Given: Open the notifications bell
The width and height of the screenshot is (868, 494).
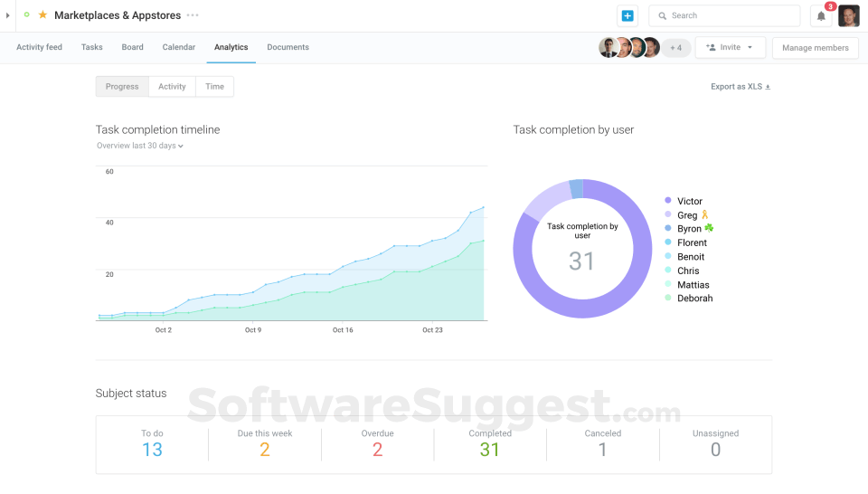Looking at the screenshot, I should (821, 16).
